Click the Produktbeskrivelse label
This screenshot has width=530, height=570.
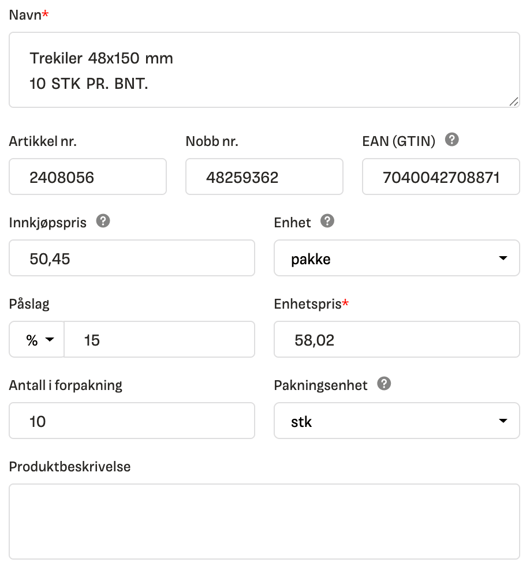[x=70, y=466]
